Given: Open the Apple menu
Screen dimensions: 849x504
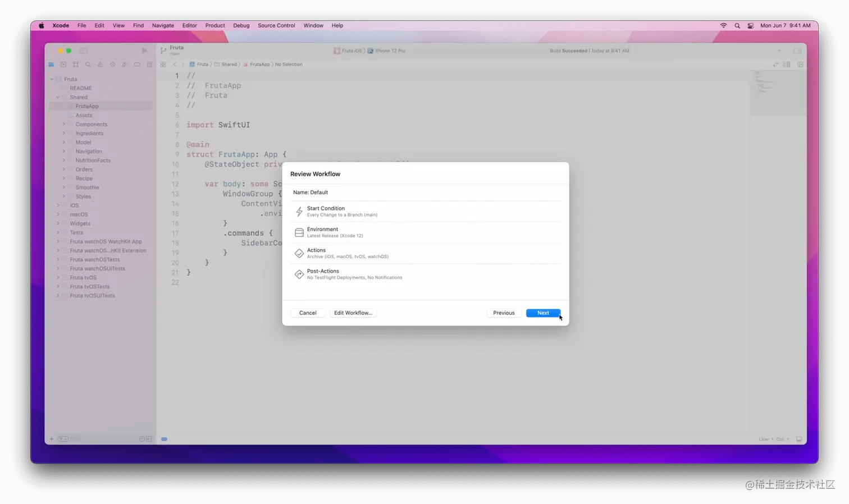Looking at the screenshot, I should pyautogui.click(x=42, y=25).
